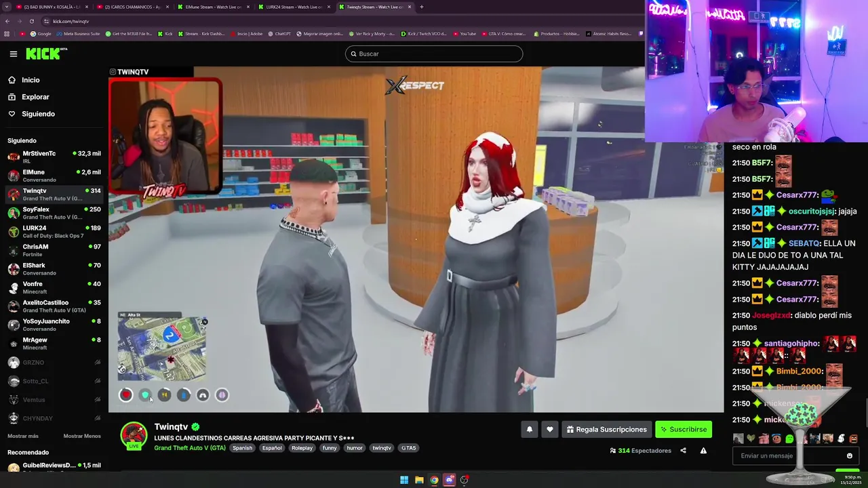This screenshot has width=868, height=488.
Task: Open the Grand Theft Auto V (GTA) category link
Action: 190,448
